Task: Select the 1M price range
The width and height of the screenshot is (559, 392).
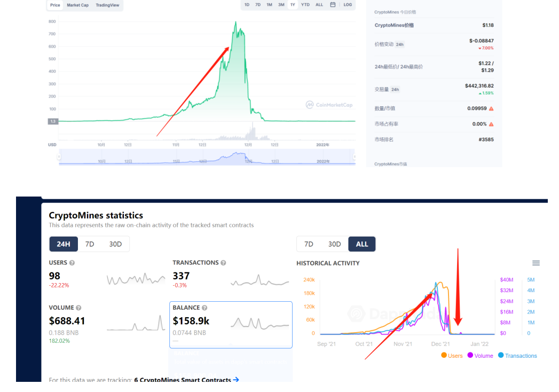Action: 269,5
